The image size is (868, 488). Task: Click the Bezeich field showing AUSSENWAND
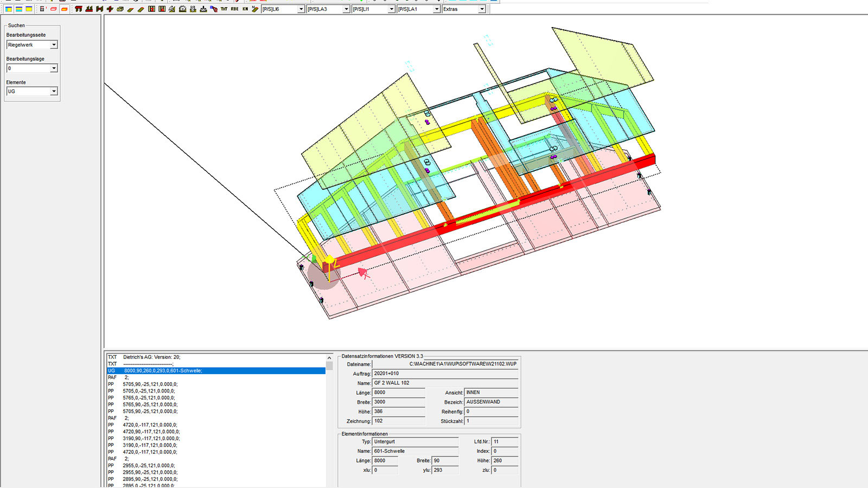[492, 402]
